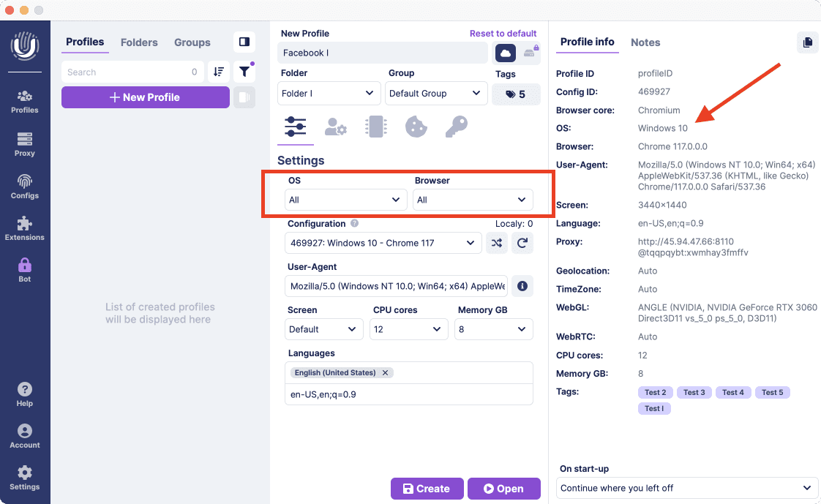Switch to the Notes tab
This screenshot has height=504, width=821.
(x=645, y=42)
